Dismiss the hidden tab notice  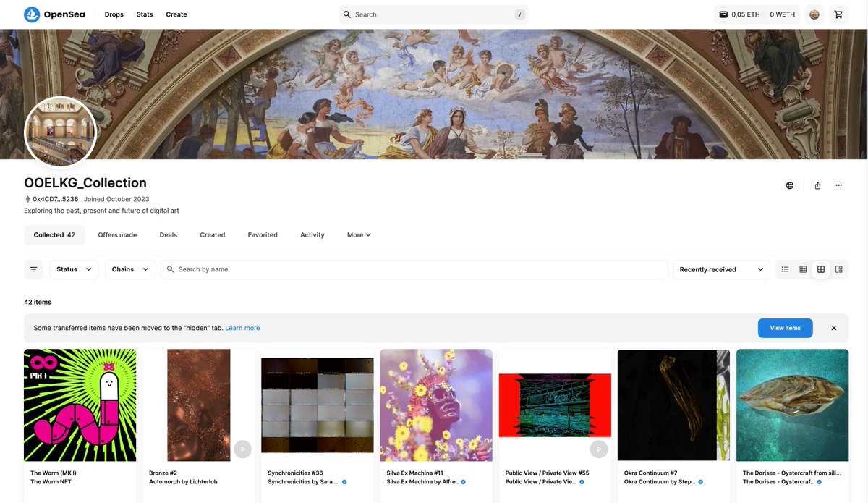(834, 328)
